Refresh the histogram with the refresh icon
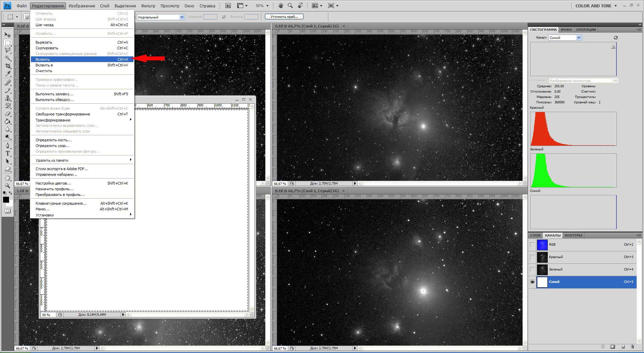This screenshot has height=353, width=644. 615,38
